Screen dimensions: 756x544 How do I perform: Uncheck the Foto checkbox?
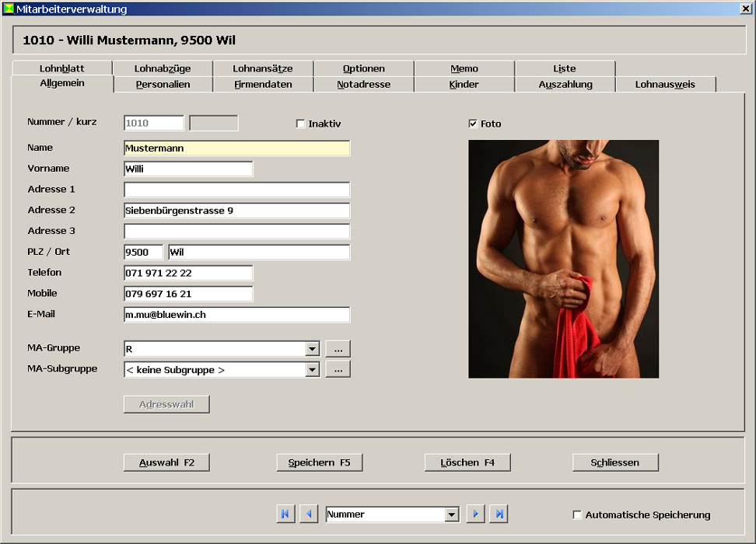point(473,124)
